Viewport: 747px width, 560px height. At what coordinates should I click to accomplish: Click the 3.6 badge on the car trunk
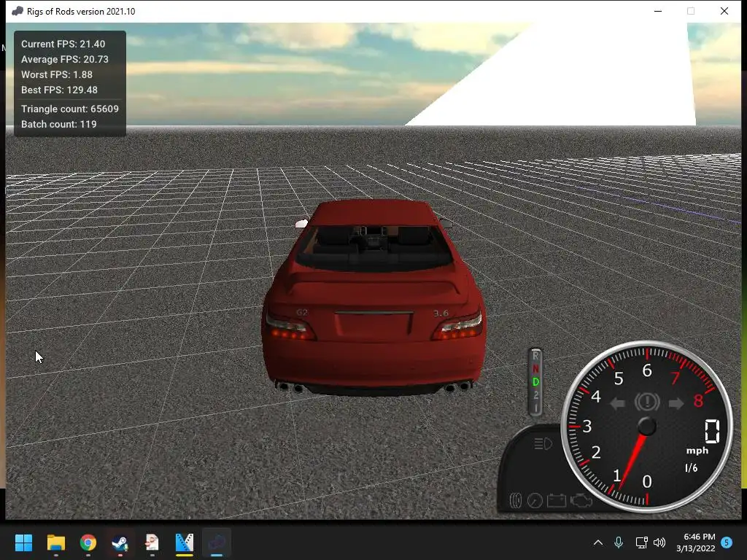click(441, 313)
